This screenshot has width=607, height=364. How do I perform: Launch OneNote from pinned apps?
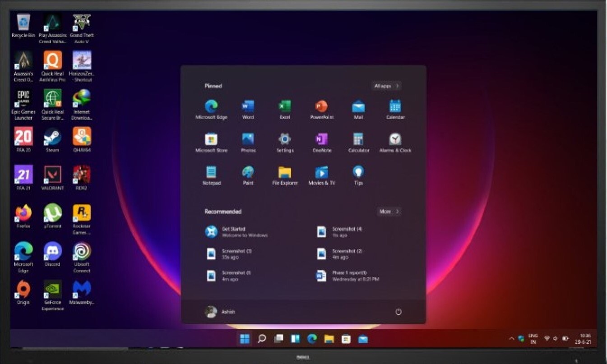(321, 143)
